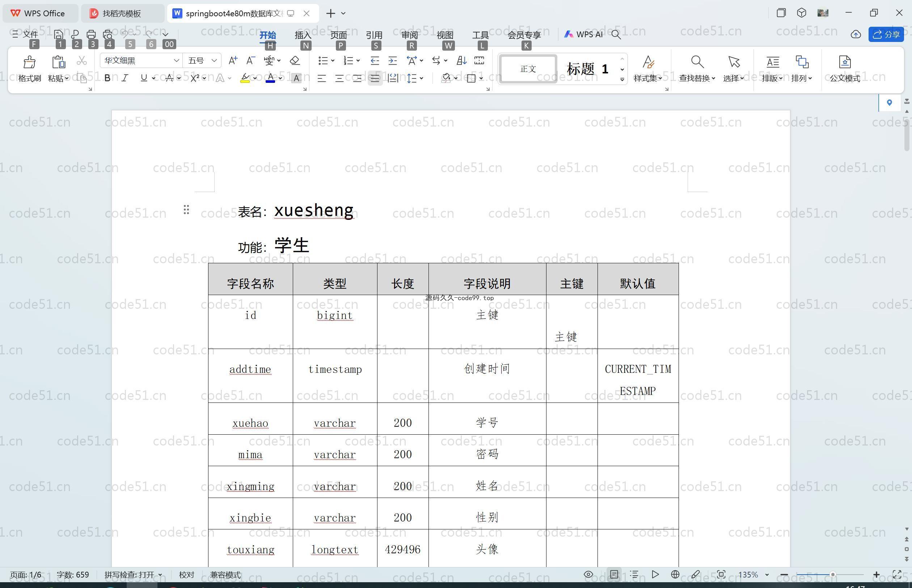The width and height of the screenshot is (912, 588).
Task: Open the zoom percentage 135% dropdown
Action: point(767,575)
